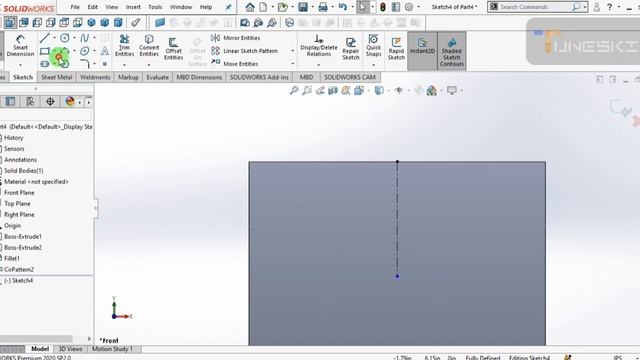Click the Print icon
640x360 pixels.
(x=322, y=7)
